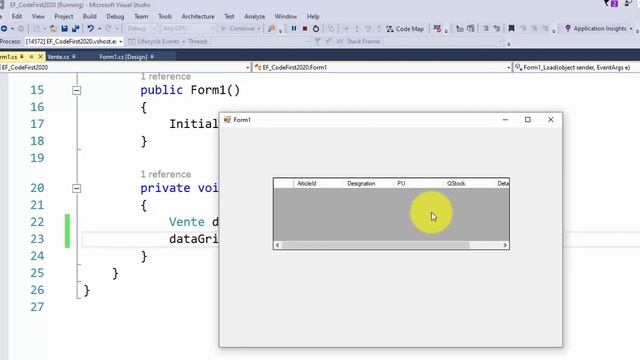Screen dimensions: 640x360
Task: Open the Code Map tool
Action: tap(405, 29)
